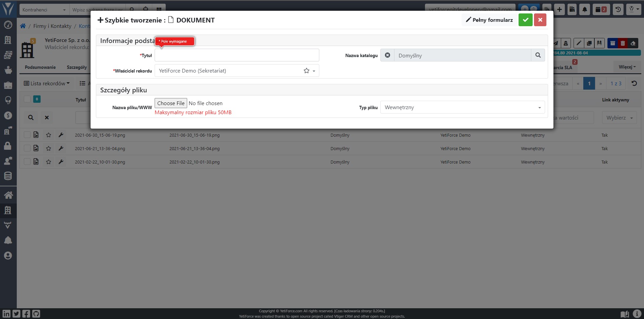Archive the record with the blue box icon
The height and width of the screenshot is (319, 644).
612,43
